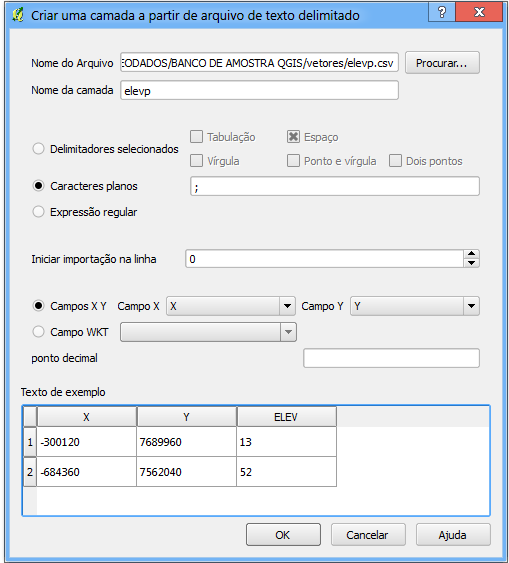Click the ELEV column header

pos(286,417)
